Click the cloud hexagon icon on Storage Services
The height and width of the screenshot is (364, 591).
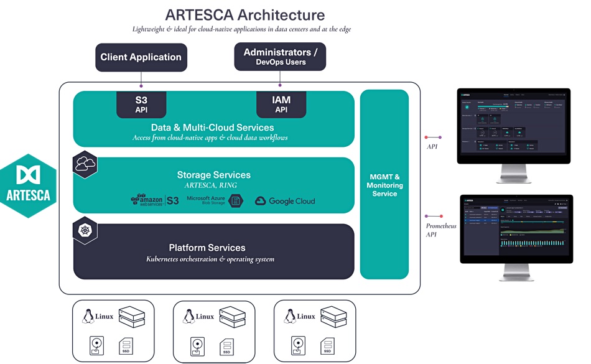[x=85, y=164]
